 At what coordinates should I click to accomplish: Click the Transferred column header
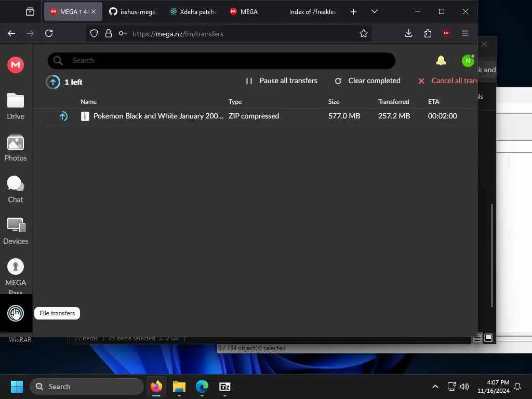pos(394,102)
